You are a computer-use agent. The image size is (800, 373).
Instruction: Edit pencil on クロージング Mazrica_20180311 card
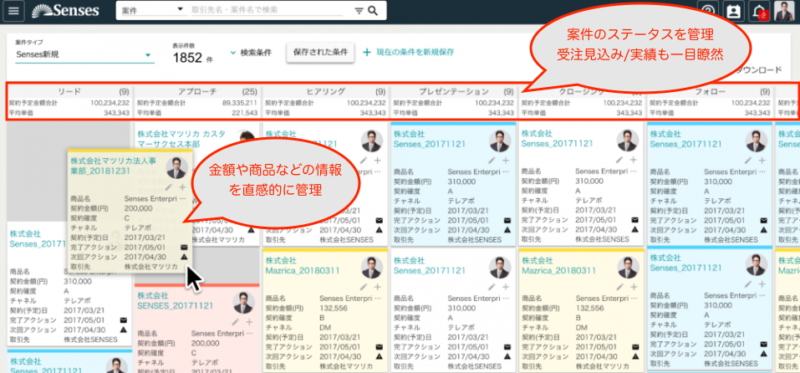click(620, 287)
